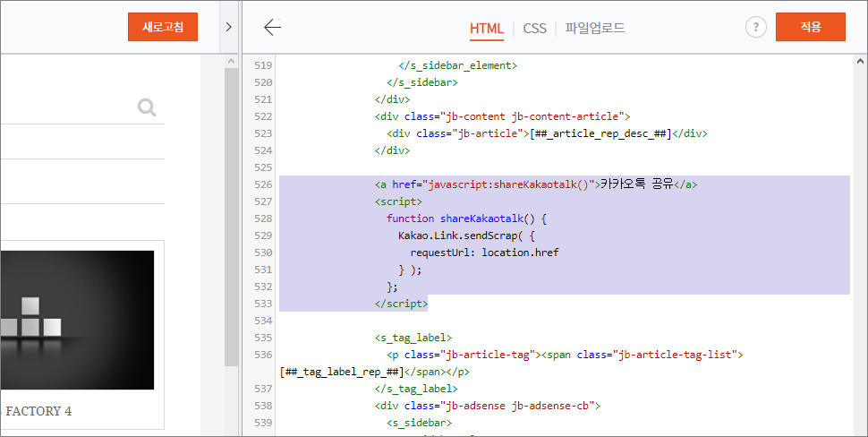
Task: Click line number 519 in gutter
Action: 263,65
